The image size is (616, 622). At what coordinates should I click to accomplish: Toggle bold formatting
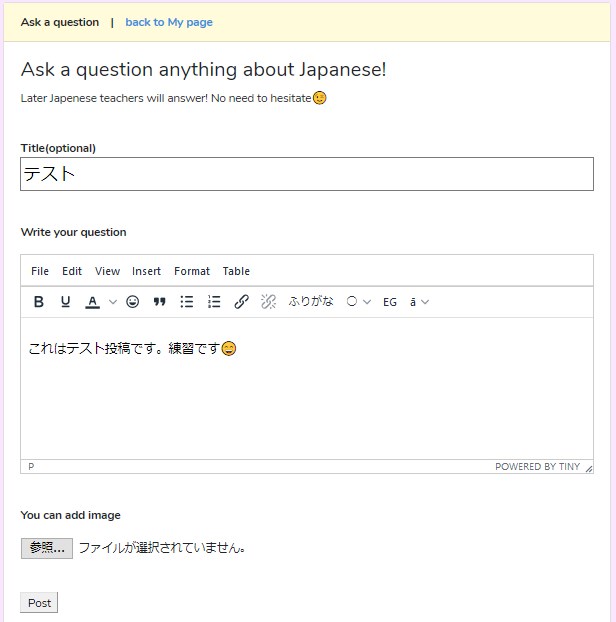pos(39,302)
